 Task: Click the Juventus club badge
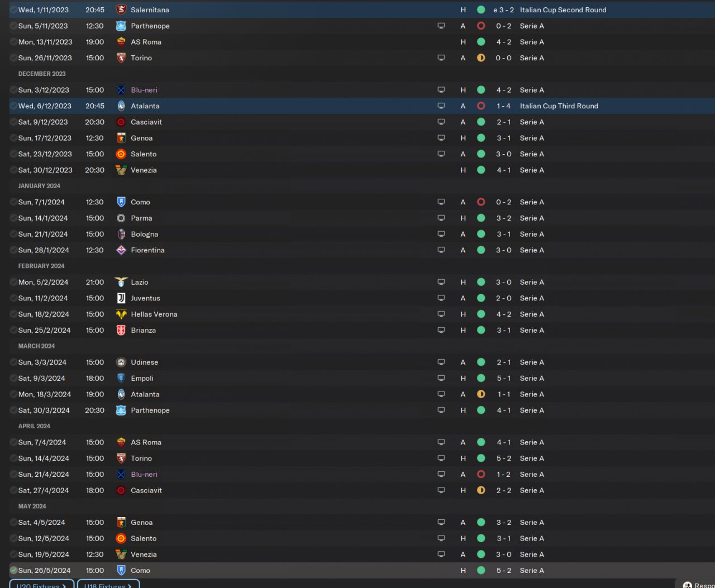[121, 298]
